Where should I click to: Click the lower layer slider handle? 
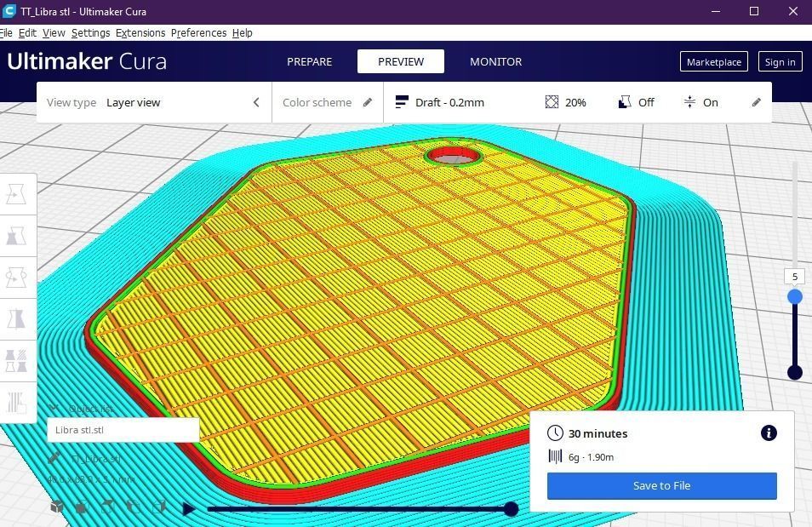pos(795,372)
